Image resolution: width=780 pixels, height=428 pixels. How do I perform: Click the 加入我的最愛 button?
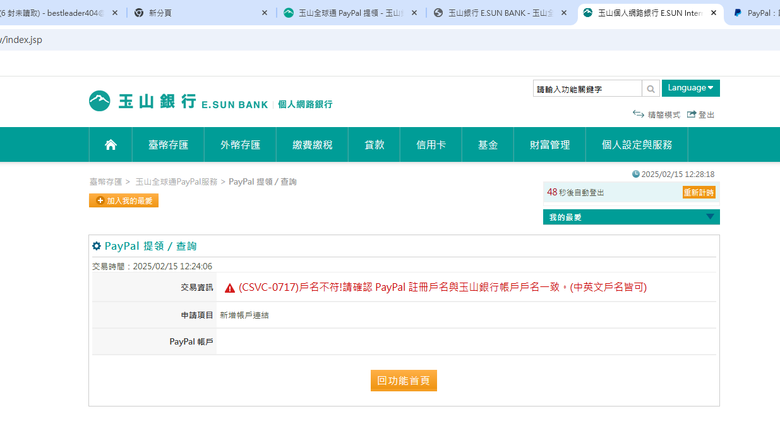[x=124, y=201]
